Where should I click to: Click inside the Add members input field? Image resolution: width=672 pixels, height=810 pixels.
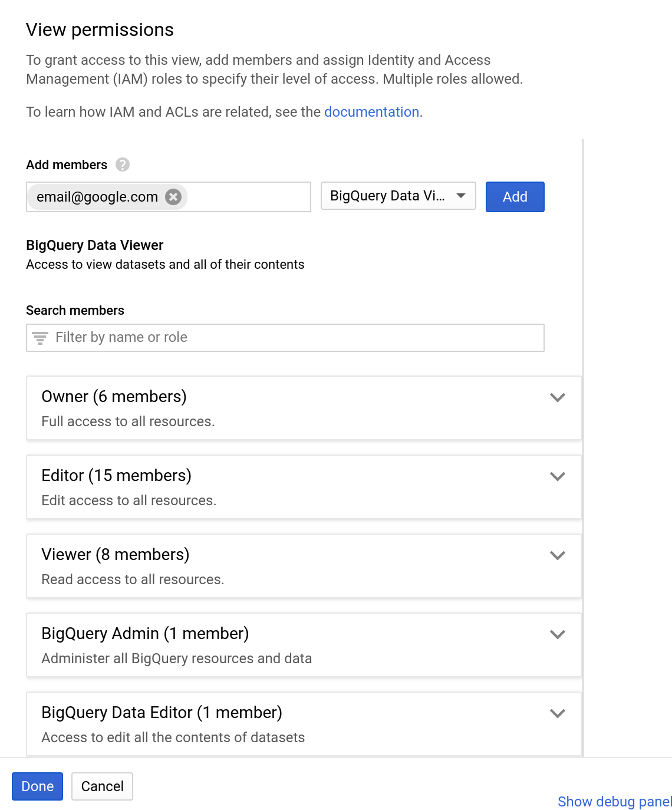coord(248,197)
